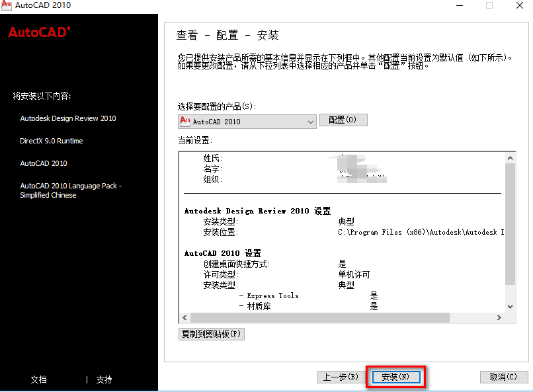This screenshot has width=533, height=392.
Task: Cancel setup with the 取消(C) button
Action: pos(503,377)
